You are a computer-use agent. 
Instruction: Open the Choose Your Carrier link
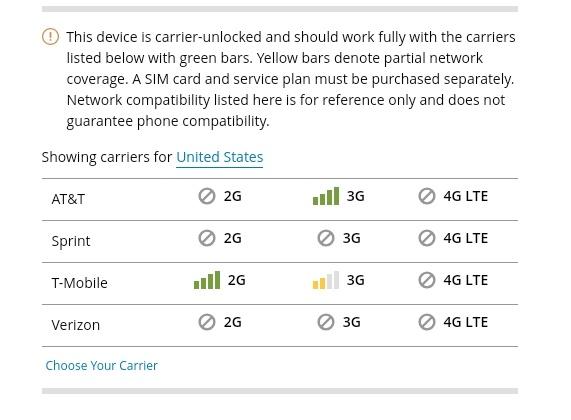coord(102,365)
